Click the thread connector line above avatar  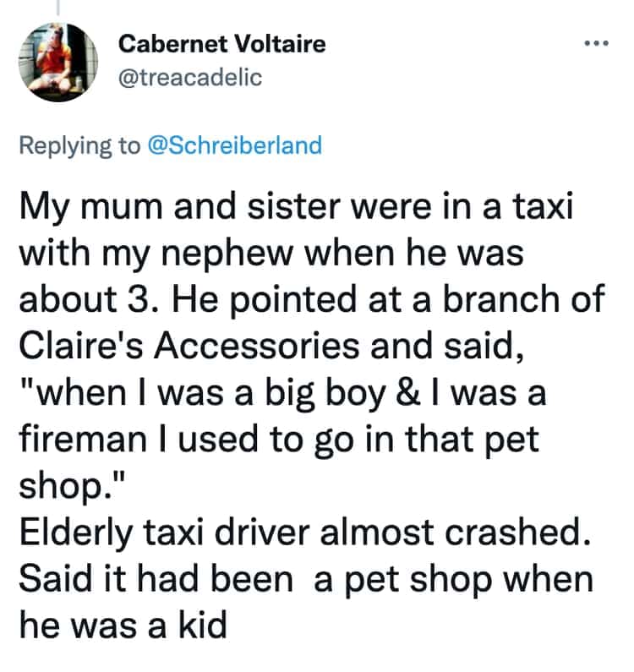point(59,7)
